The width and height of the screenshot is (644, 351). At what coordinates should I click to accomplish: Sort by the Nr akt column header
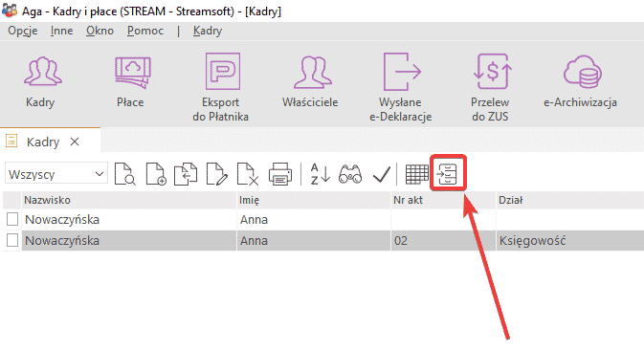[444, 200]
